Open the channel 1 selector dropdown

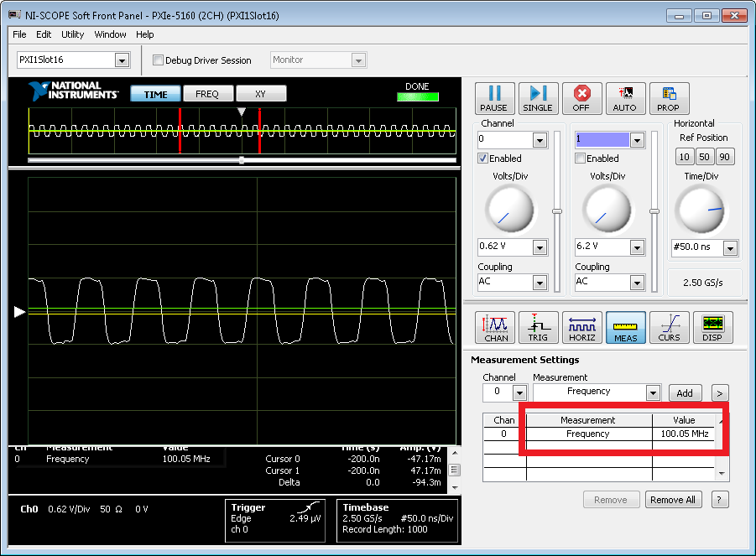coord(637,140)
